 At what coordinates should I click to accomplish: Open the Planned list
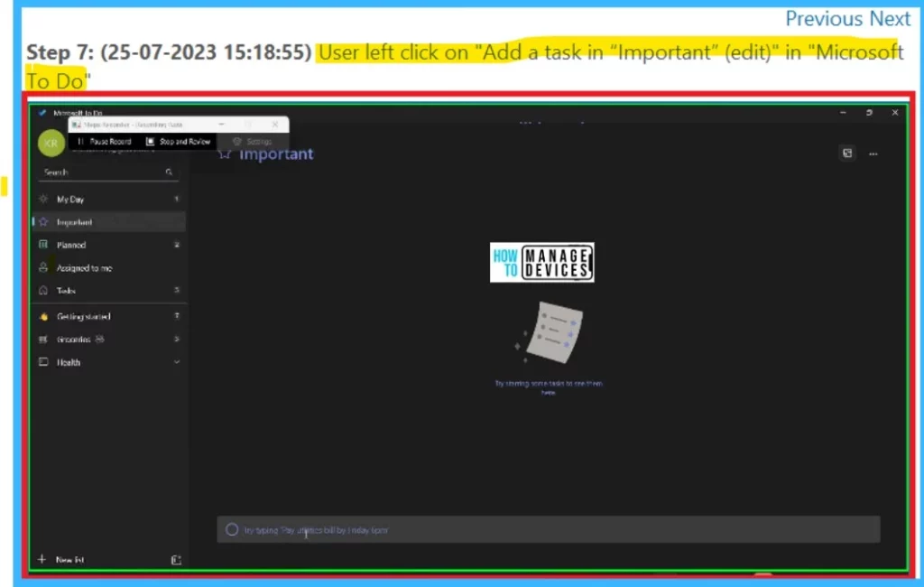click(109, 245)
